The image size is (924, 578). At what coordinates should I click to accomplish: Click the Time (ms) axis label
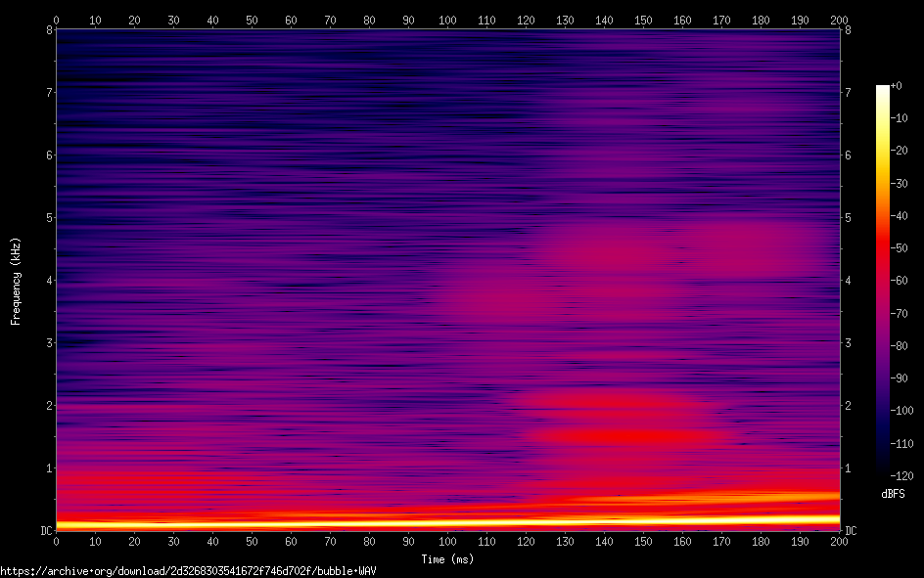coord(447,558)
